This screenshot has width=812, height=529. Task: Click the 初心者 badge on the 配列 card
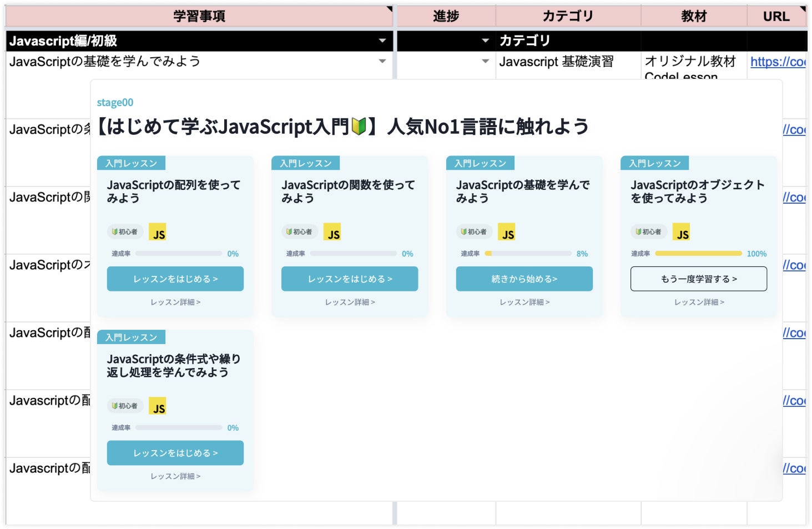coord(125,232)
